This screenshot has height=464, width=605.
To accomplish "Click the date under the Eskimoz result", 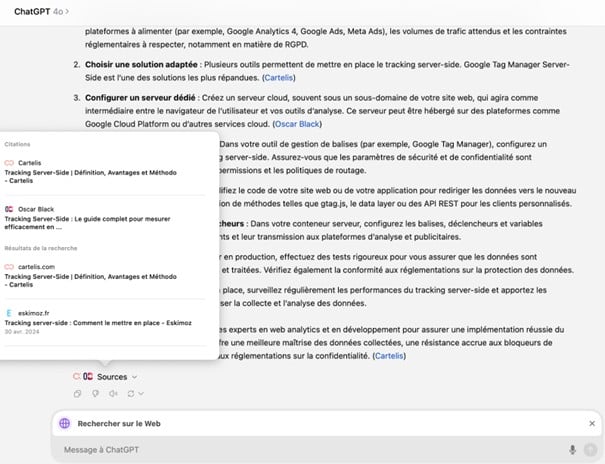I will click(x=22, y=332).
